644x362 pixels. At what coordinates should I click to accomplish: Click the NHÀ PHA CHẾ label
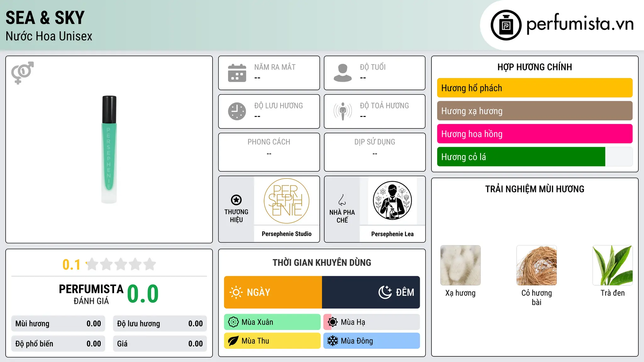[342, 216]
